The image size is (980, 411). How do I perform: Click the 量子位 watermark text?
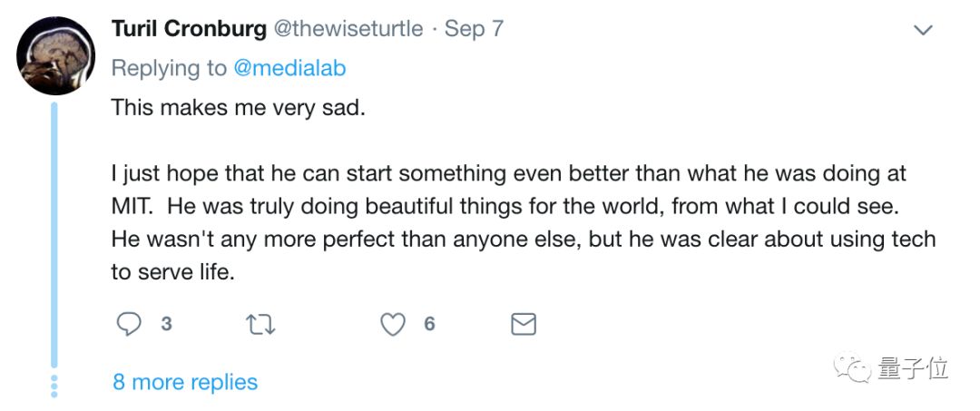[x=913, y=368]
